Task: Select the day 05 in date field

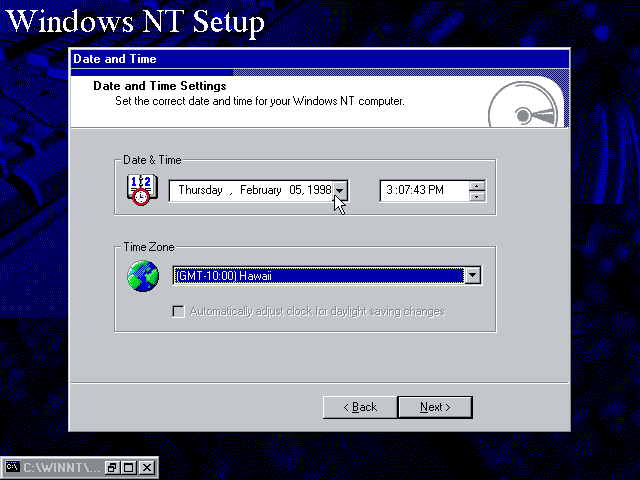Action: click(x=296, y=190)
